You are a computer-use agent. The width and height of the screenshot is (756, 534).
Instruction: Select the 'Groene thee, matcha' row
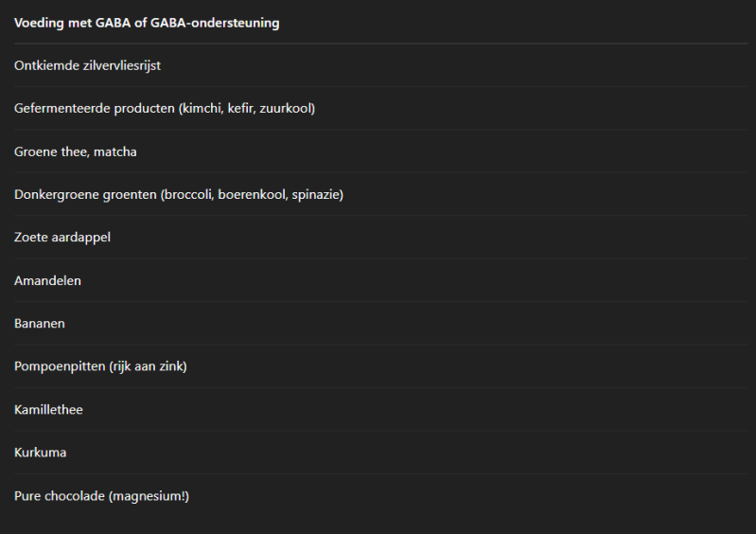coord(76,151)
